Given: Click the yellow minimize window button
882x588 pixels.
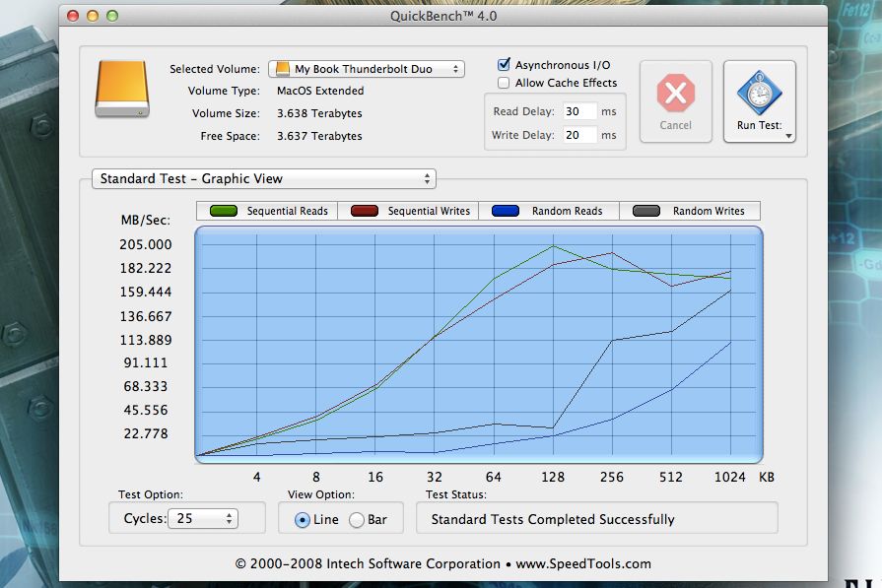Looking at the screenshot, I should (x=93, y=16).
